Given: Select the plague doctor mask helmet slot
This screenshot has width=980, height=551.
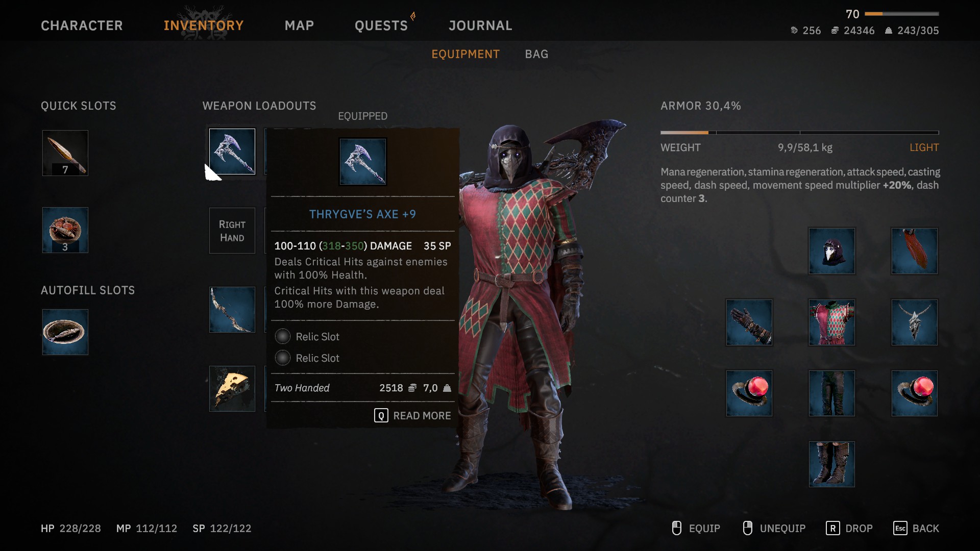Looking at the screenshot, I should 831,251.
